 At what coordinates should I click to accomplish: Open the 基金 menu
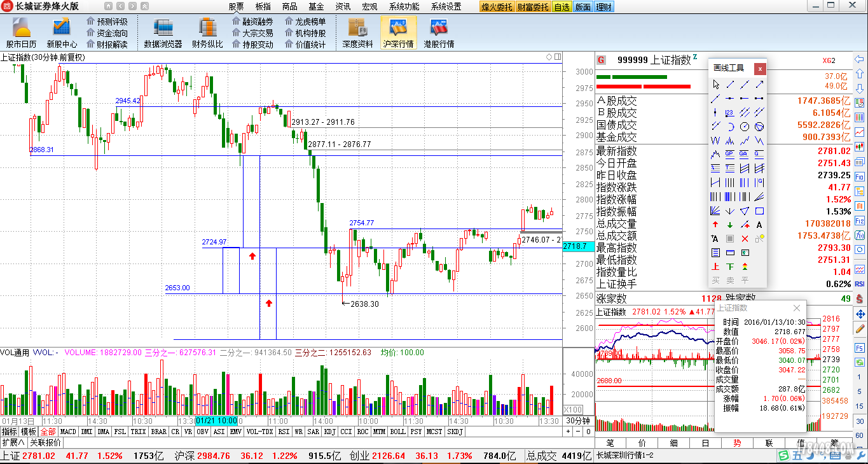pos(316,7)
